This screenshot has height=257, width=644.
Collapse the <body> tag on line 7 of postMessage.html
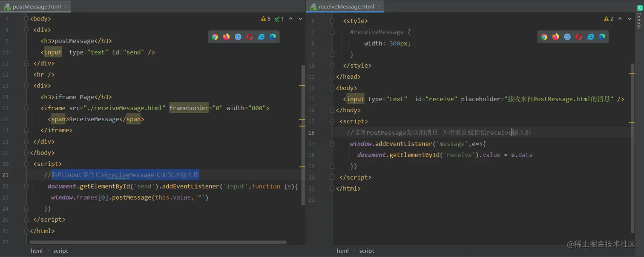click(26, 19)
